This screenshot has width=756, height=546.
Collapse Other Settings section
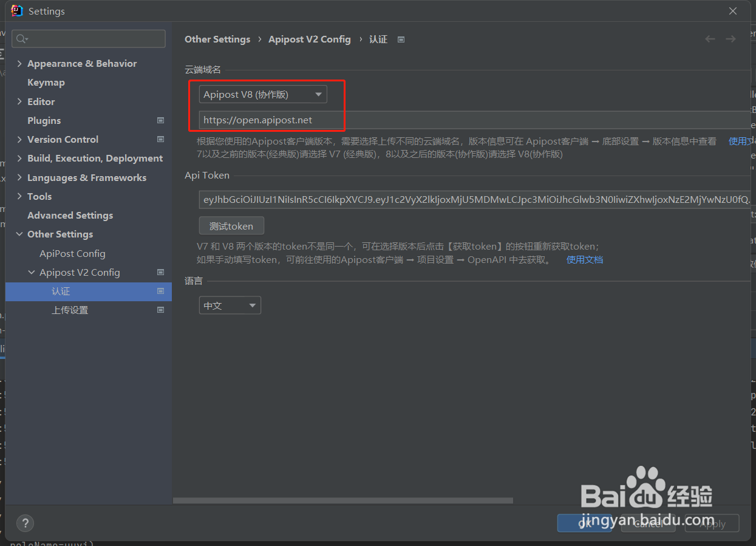click(x=19, y=234)
